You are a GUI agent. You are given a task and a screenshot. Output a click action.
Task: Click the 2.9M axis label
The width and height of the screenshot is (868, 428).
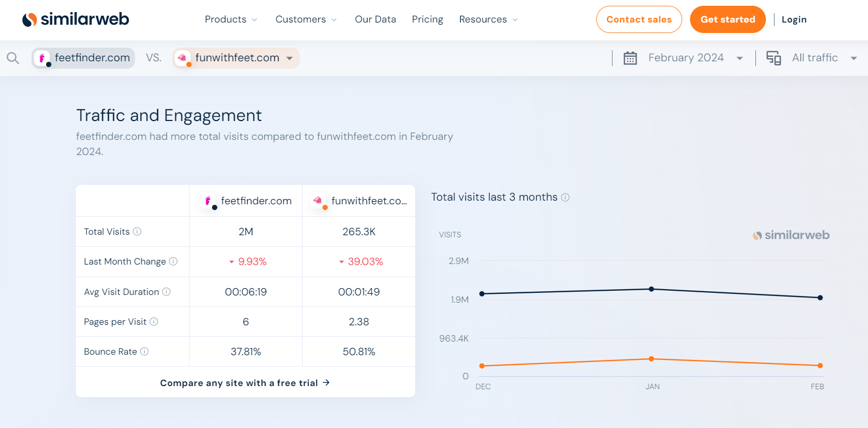pyautogui.click(x=459, y=261)
